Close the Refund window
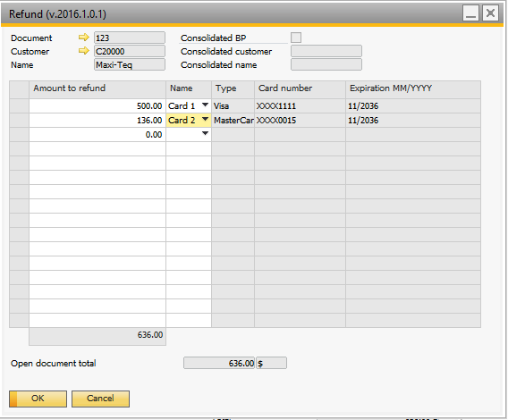The height and width of the screenshot is (420, 508). click(490, 13)
